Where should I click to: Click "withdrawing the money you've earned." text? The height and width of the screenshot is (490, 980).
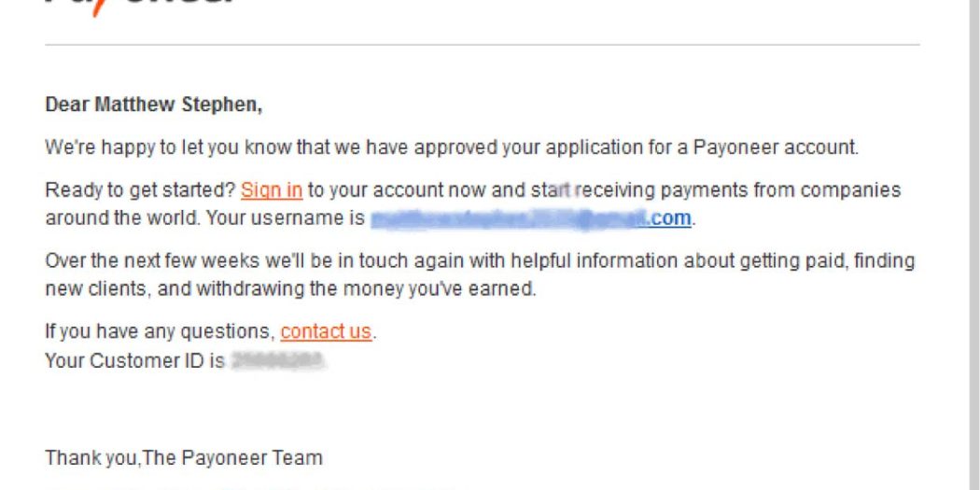(366, 289)
